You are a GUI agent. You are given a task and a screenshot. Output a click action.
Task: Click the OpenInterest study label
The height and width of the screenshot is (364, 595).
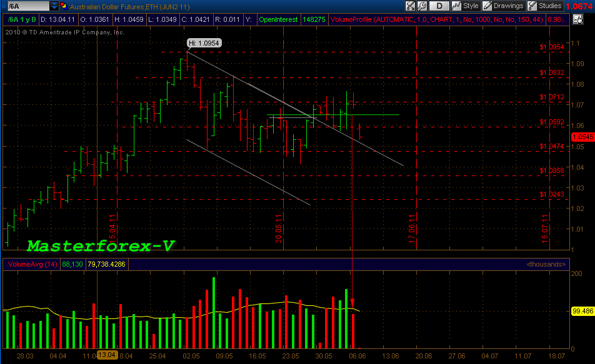(x=278, y=19)
